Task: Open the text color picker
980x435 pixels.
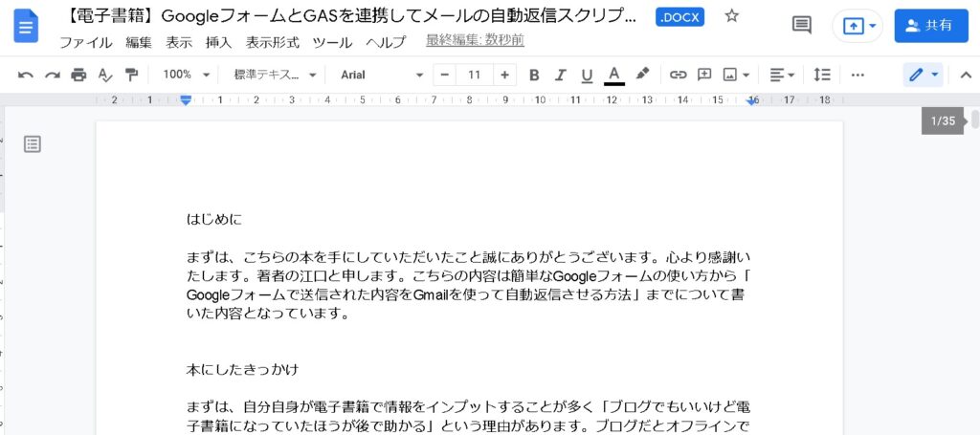Action: coord(614,75)
